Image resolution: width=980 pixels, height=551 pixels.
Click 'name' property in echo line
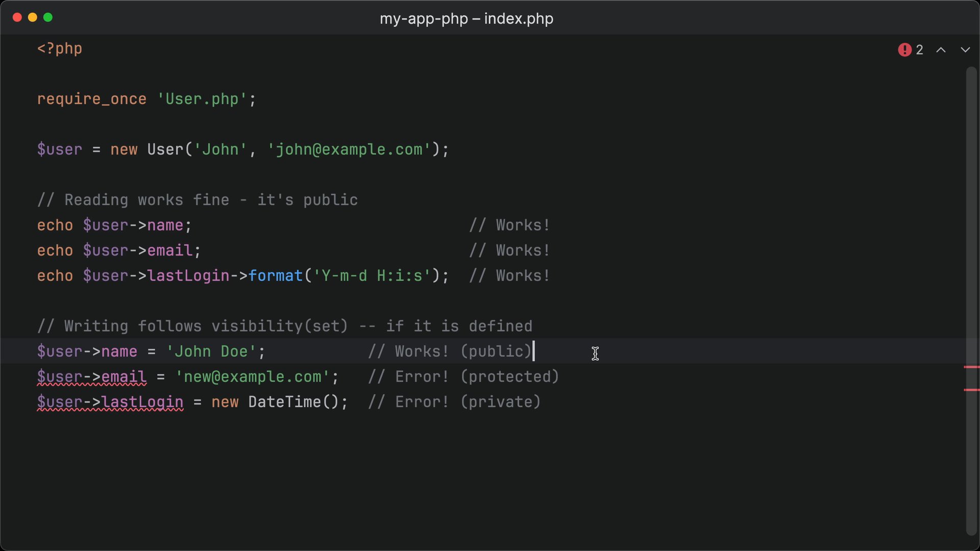[x=165, y=225]
